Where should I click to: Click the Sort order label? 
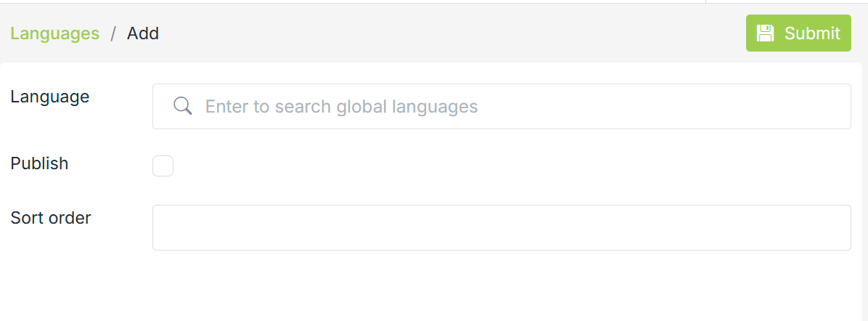coord(51,218)
